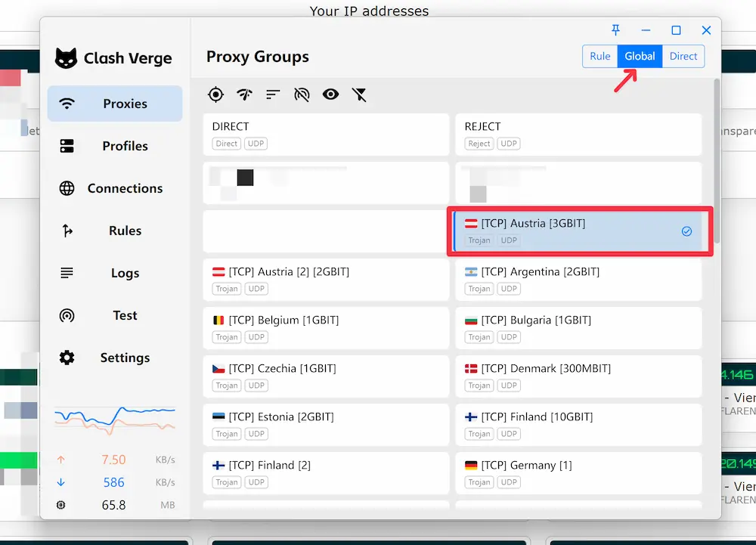Choose the Finland [10GBIT] proxy
This screenshot has height=545, width=756.
pyautogui.click(x=578, y=425)
